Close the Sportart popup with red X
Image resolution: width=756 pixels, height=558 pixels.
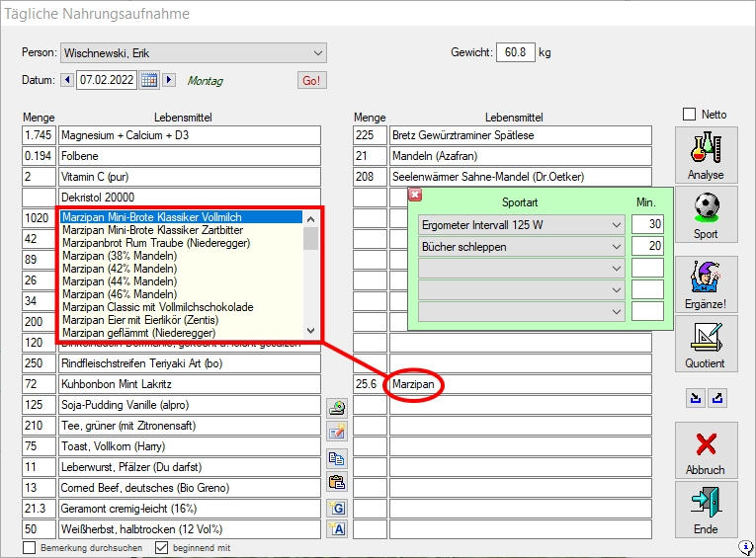tap(415, 195)
